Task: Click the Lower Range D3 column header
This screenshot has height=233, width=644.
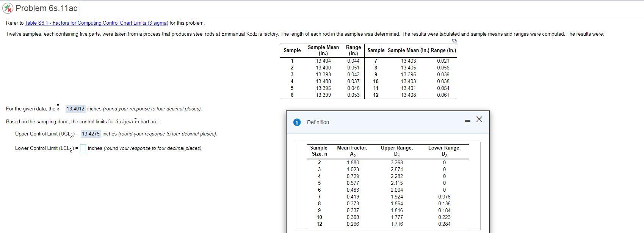Action: point(444,151)
